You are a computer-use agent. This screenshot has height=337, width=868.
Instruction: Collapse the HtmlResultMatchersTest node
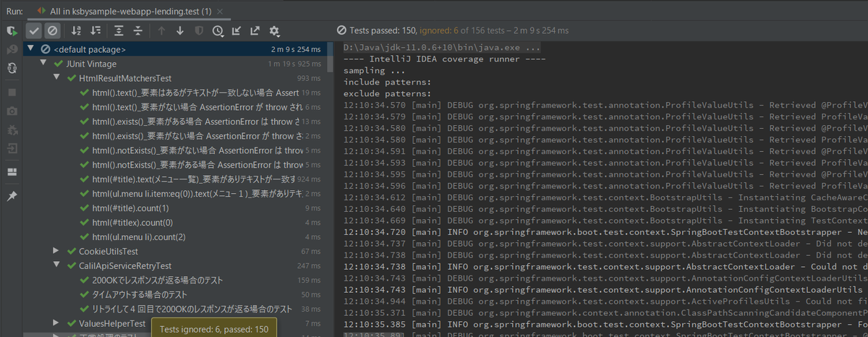point(57,78)
